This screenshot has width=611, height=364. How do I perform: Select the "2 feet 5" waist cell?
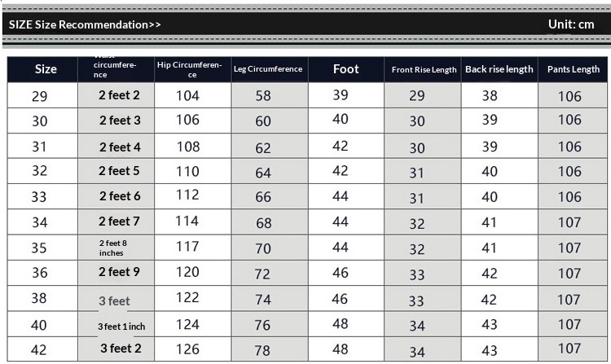tap(119, 171)
